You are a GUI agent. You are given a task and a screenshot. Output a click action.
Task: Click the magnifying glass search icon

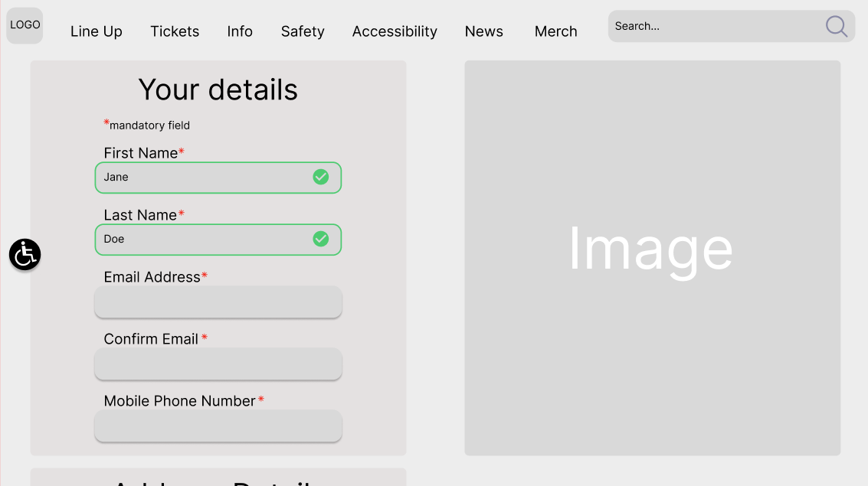tap(836, 27)
